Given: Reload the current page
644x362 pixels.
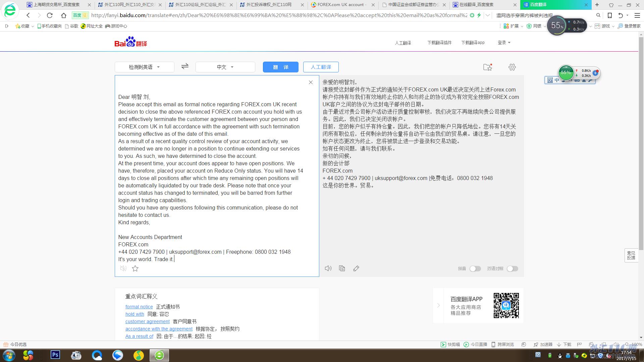Looking at the screenshot, I should click(x=50, y=15).
